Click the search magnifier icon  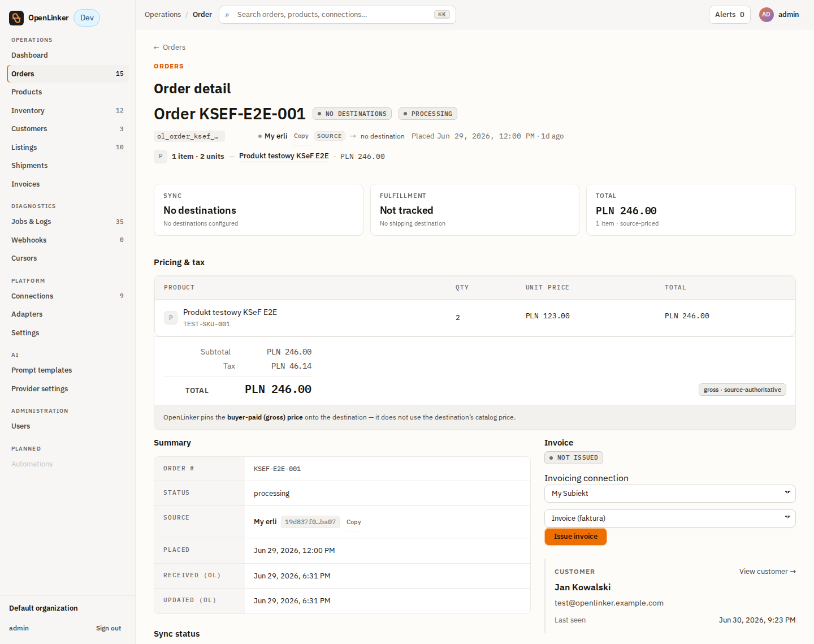tap(227, 15)
